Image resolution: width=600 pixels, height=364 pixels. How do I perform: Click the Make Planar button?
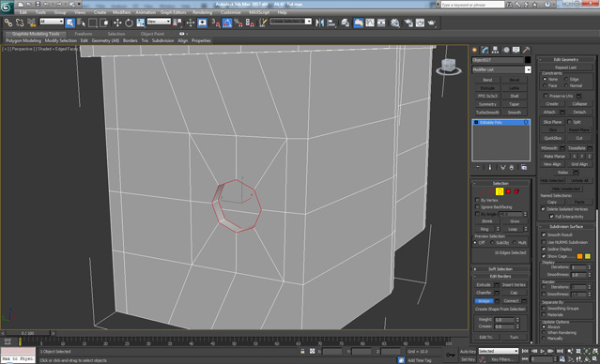coord(555,157)
